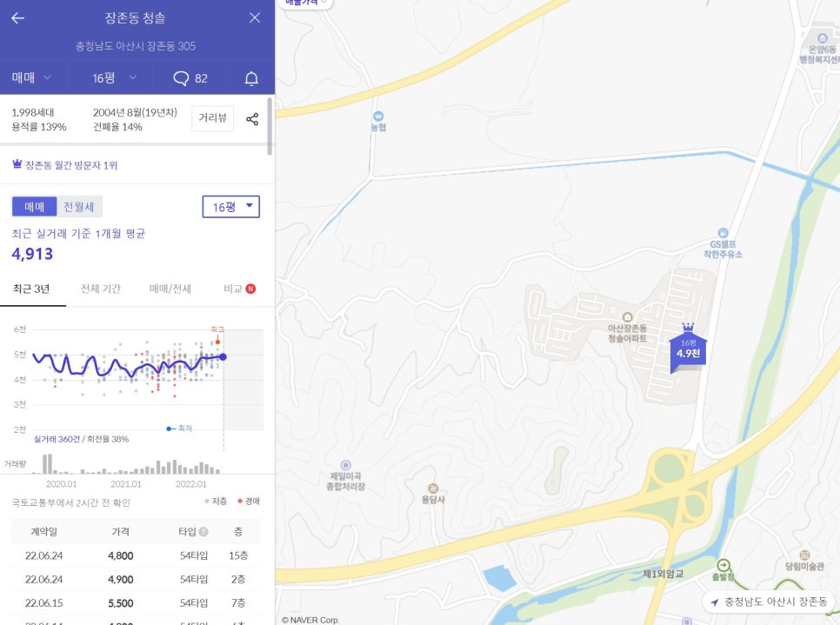Click the 22.06.15 contract date
Screen dimensions: 840x625
pyautogui.click(x=44, y=603)
